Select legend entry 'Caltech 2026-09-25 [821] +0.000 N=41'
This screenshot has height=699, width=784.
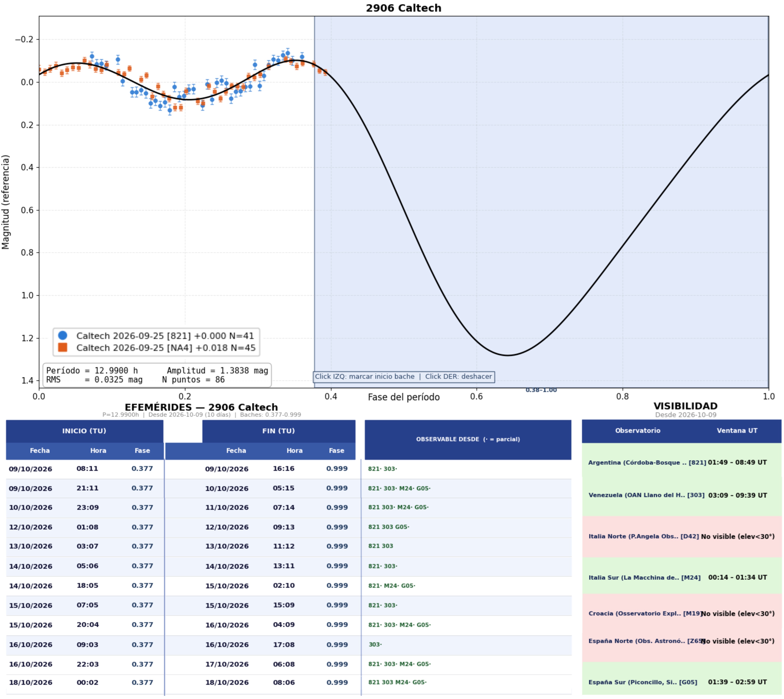(165, 336)
